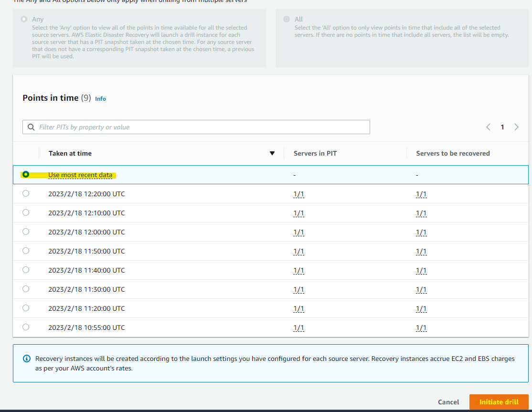Select the 12:00:00 UTC point in time radio
This screenshot has width=532, height=412.
26,232
